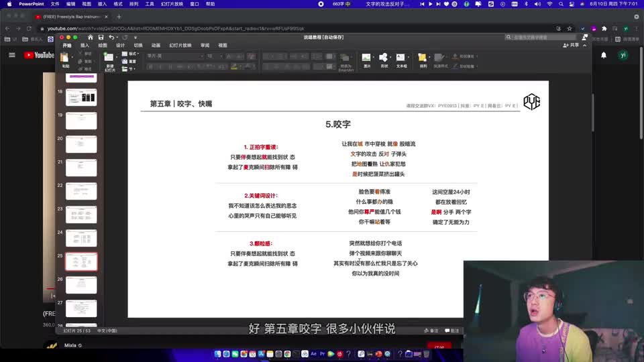Open the customize quick access toolbar dropdown
This screenshot has height=362, width=644.
136,38
